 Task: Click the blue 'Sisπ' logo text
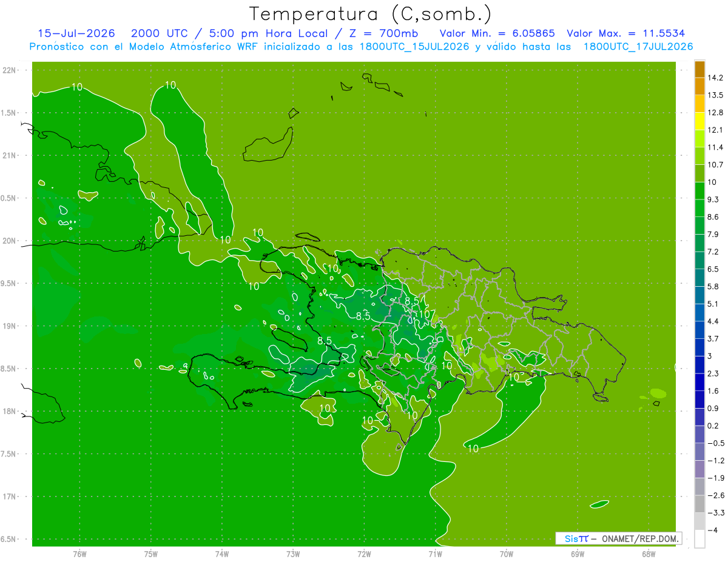click(576, 538)
